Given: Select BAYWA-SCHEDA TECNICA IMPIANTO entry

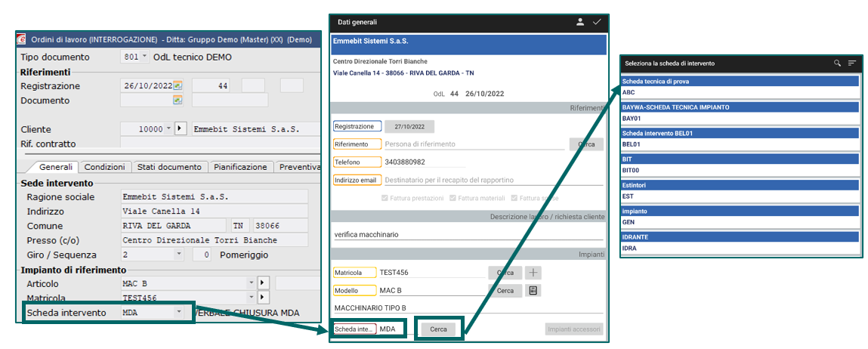Looking at the screenshot, I should (x=740, y=113).
